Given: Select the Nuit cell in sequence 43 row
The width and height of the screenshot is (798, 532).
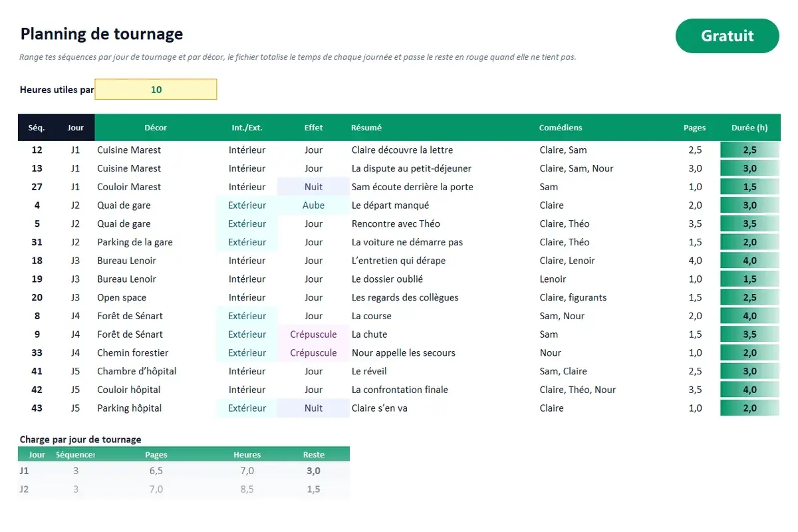Looking at the screenshot, I should pos(314,408).
